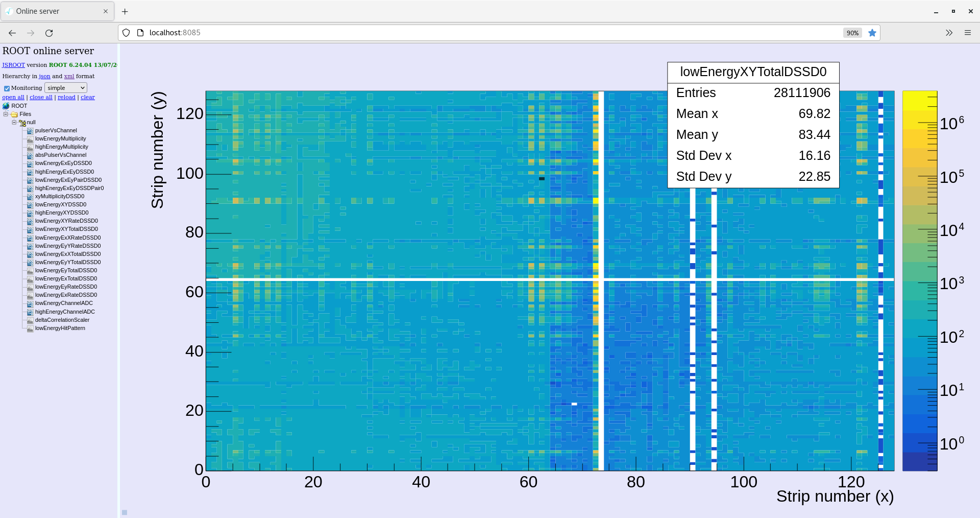Viewport: 980px width, 518px height.
Task: Collapse the null file node
Action: [14, 122]
